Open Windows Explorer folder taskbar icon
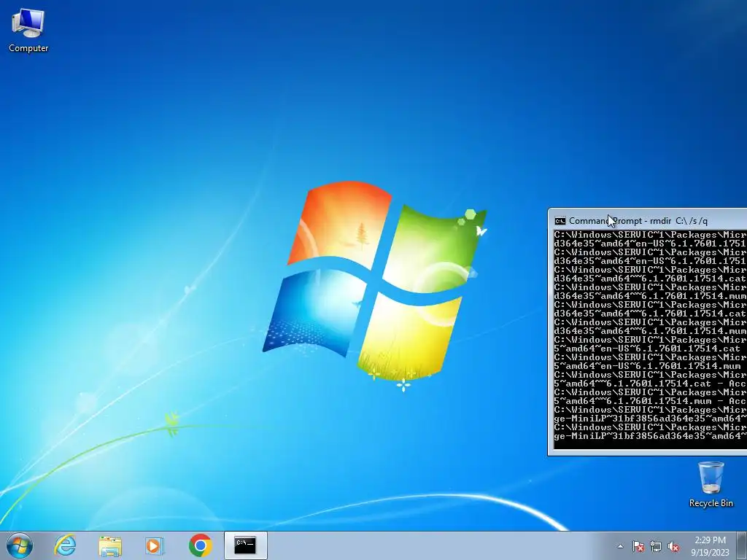 pos(110,545)
